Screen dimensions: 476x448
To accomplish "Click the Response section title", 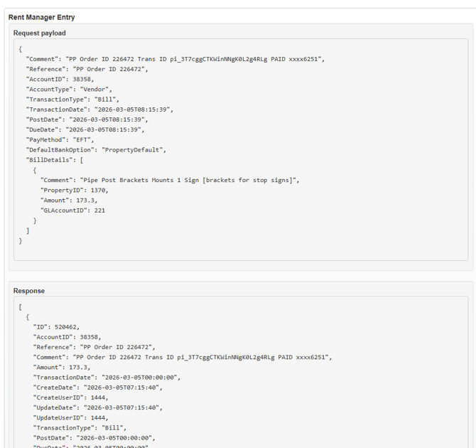I will pyautogui.click(x=28, y=291).
